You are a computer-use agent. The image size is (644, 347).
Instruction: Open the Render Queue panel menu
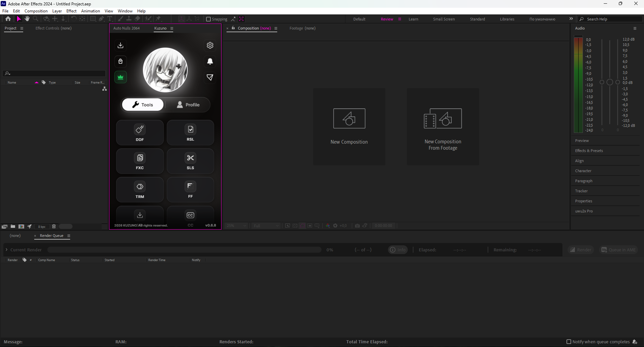(x=69, y=236)
